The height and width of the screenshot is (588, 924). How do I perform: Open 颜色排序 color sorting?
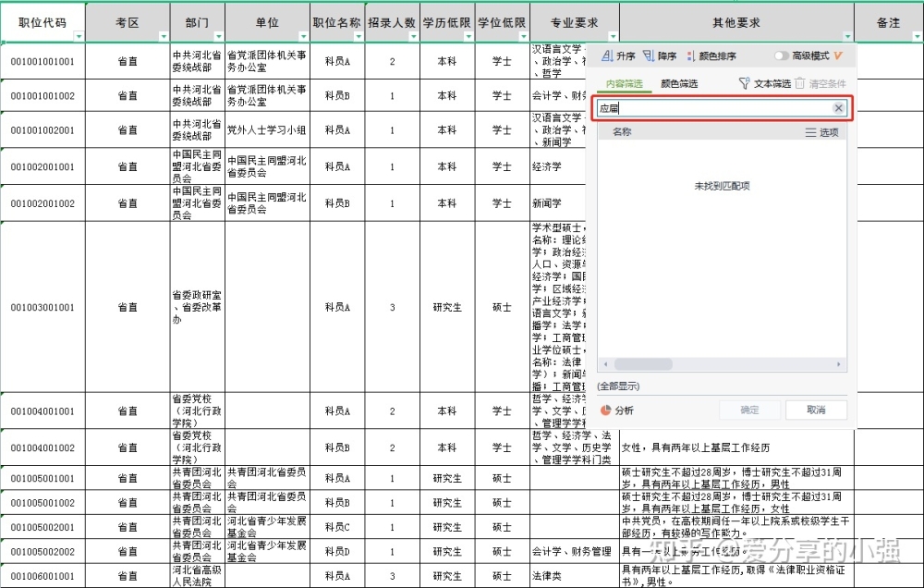[x=711, y=56]
